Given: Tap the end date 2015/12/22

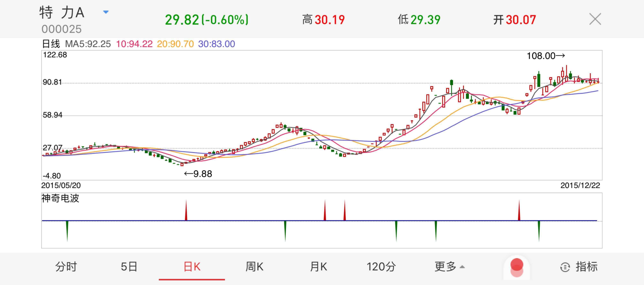Looking at the screenshot, I should 580,185.
